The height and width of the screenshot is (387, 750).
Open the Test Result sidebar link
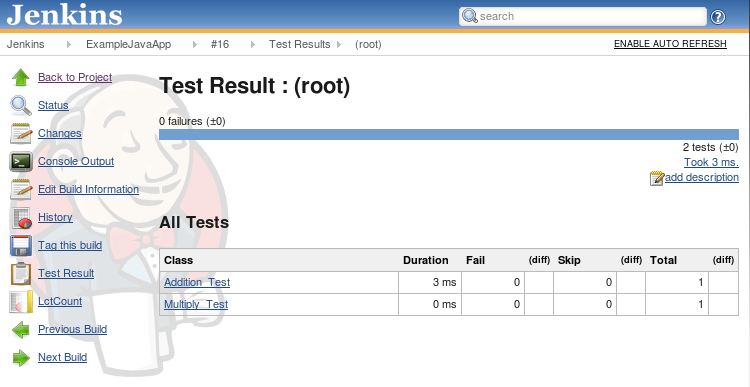pos(66,273)
